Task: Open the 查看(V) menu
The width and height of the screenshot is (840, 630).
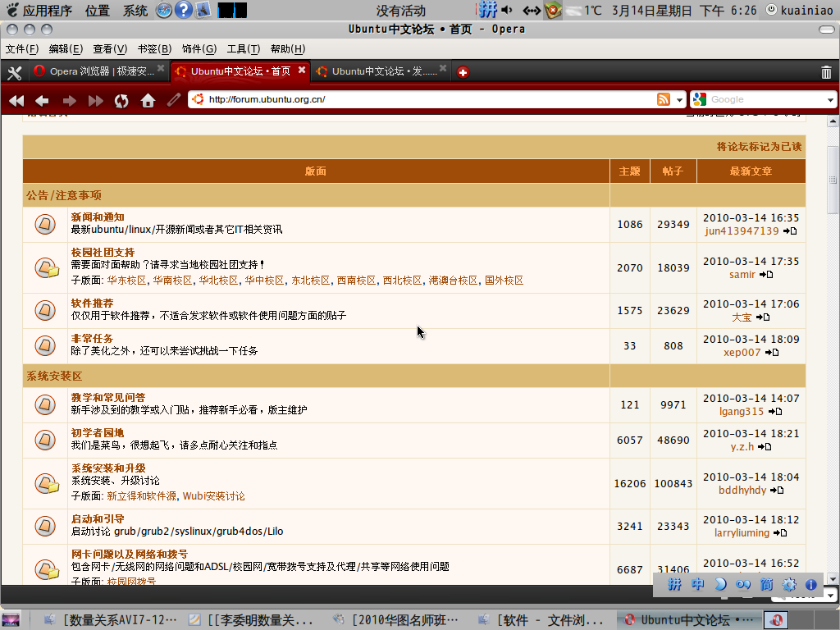Action: tap(110, 49)
